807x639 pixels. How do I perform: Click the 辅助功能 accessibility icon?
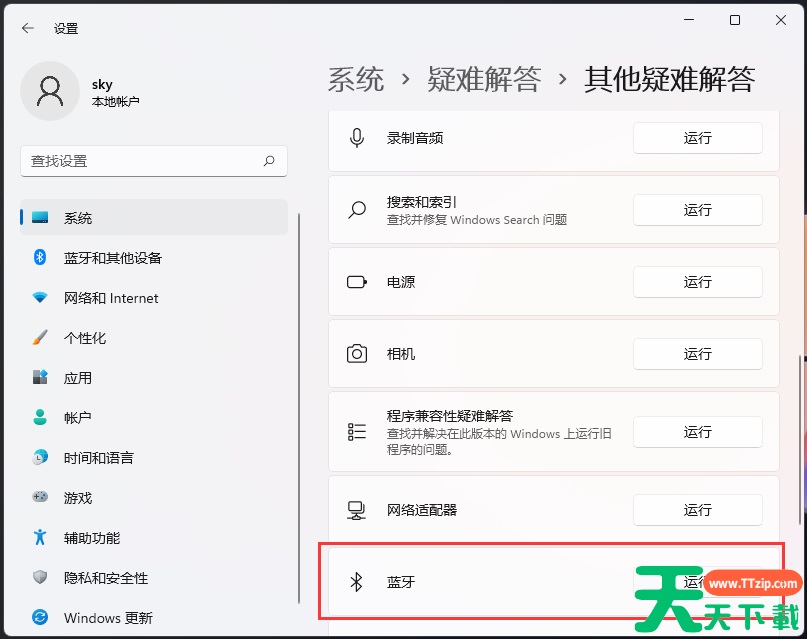(x=40, y=537)
